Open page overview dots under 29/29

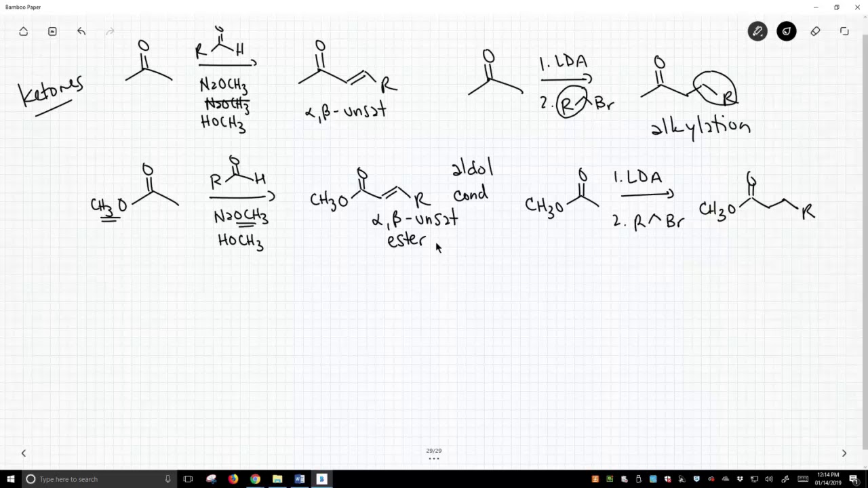[434, 459]
